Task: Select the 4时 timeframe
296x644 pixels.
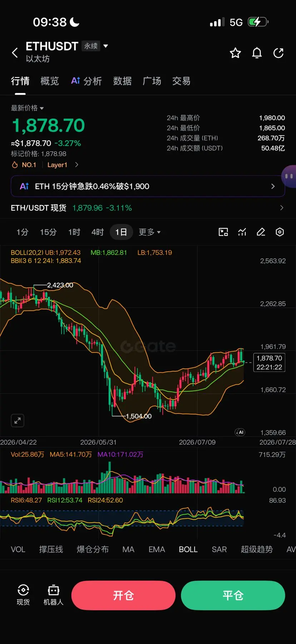Action: tap(98, 232)
